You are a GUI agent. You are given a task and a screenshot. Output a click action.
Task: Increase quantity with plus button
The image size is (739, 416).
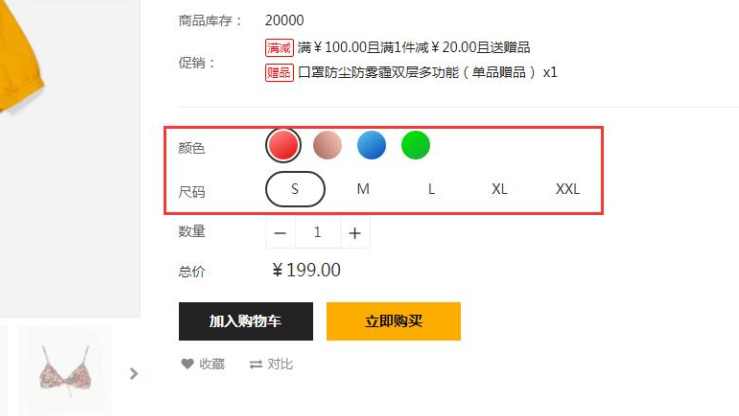[355, 232]
